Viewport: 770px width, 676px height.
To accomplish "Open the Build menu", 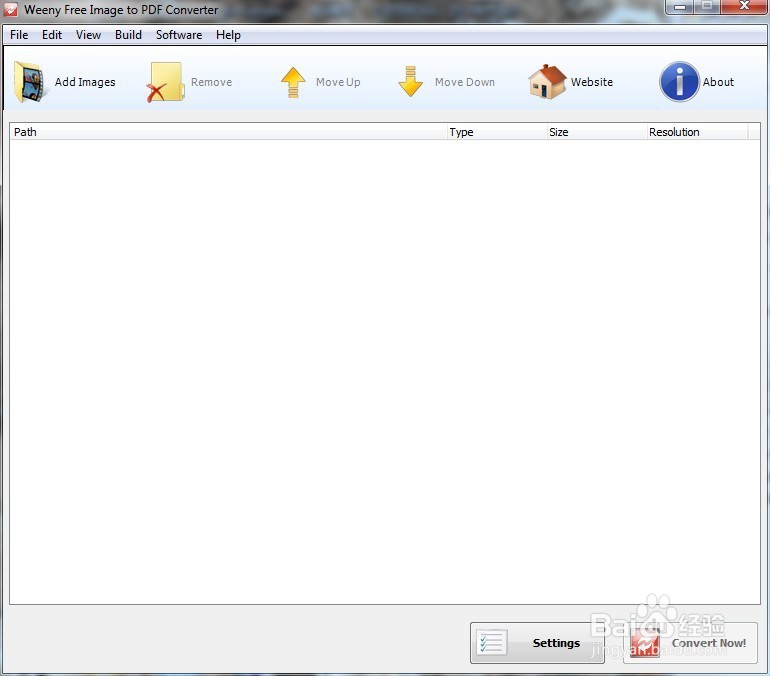I will pyautogui.click(x=128, y=35).
